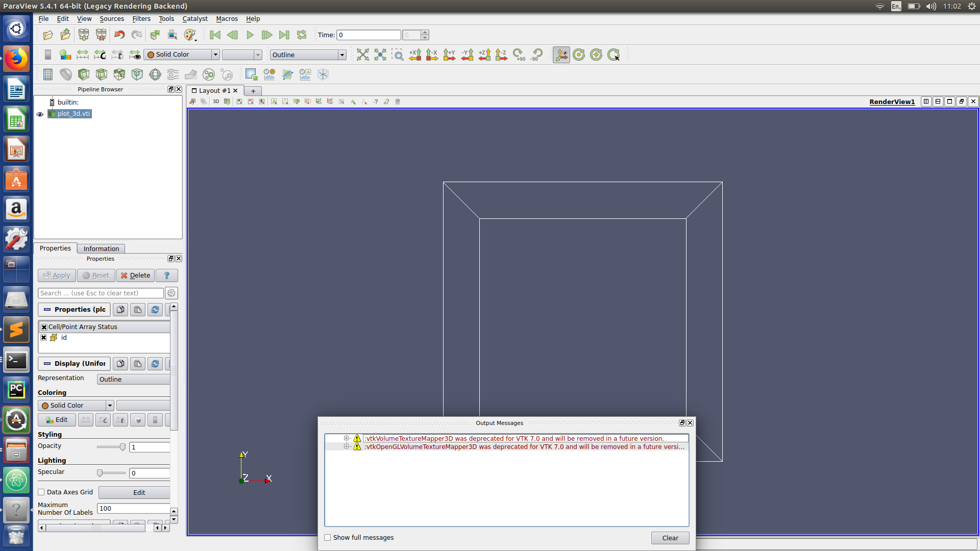Click the Reset Camera icon
The width and height of the screenshot is (980, 551).
[362, 55]
